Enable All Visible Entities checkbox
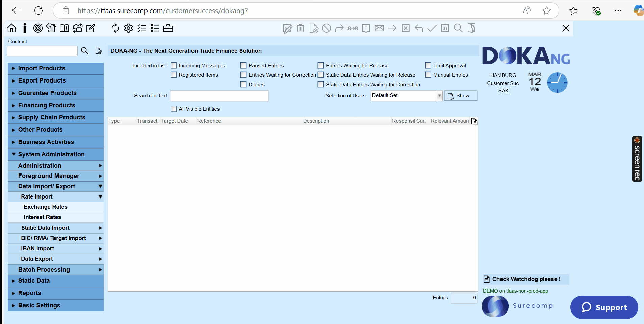Screen dimensions: 644x324 [174, 109]
